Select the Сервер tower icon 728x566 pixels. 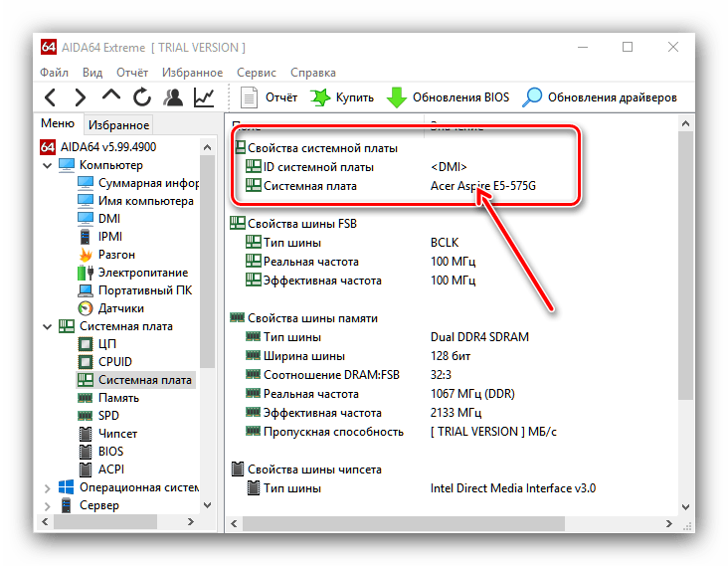[67, 505]
